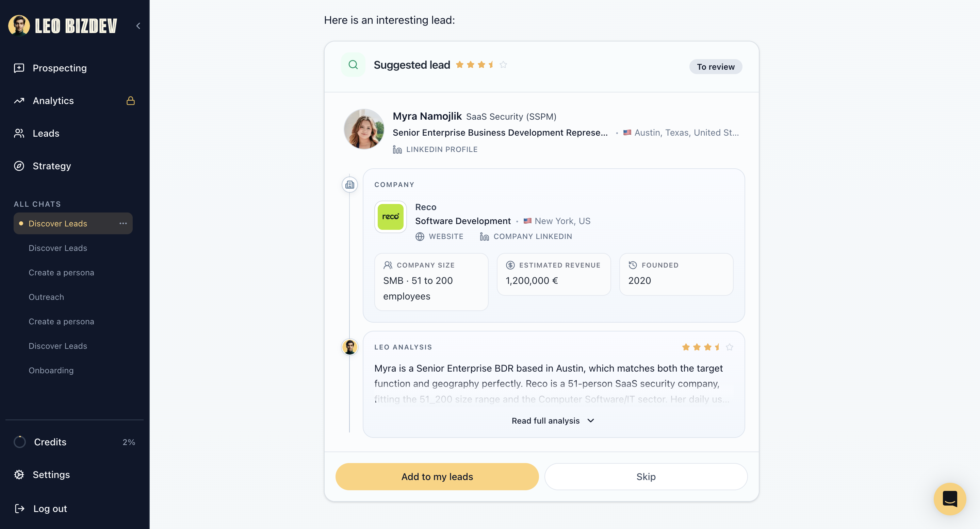Click the globe icon beside WEBSITE

point(420,236)
